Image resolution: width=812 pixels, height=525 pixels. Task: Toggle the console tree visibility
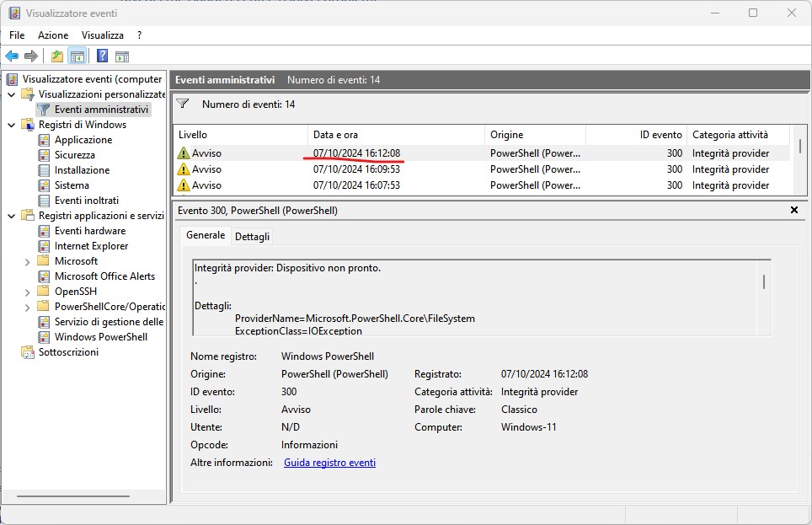(x=76, y=56)
